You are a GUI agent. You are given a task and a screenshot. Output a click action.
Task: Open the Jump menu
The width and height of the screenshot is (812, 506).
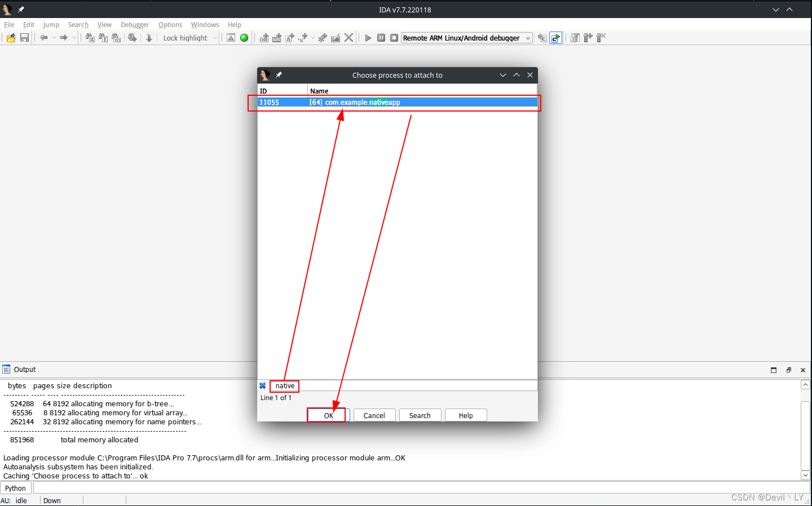point(51,25)
